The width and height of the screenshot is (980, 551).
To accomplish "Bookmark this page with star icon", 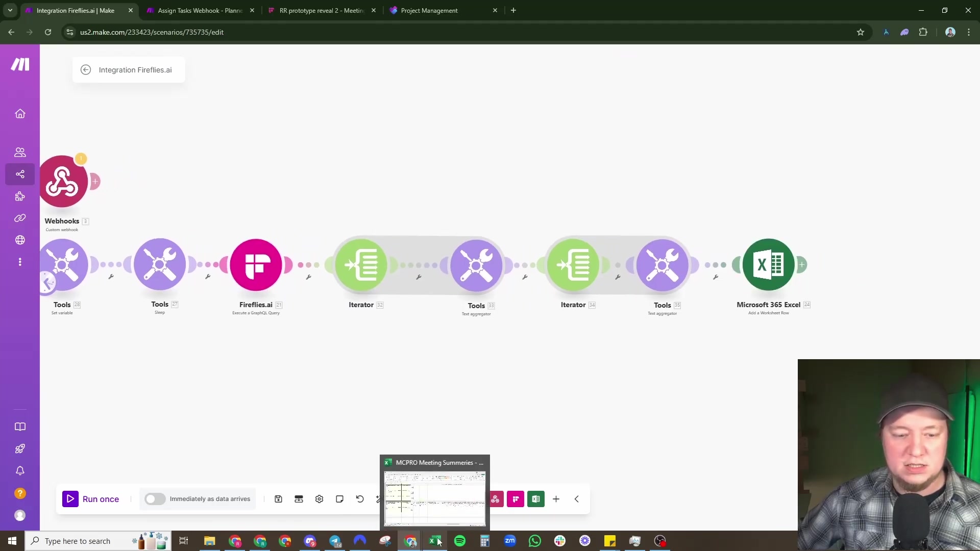I will tap(861, 32).
